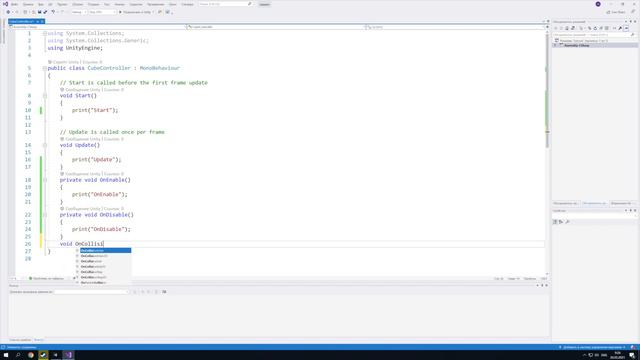Click the title bar search box
Image resolution: width=640 pixels, height=360 pixels.
click(x=226, y=4)
